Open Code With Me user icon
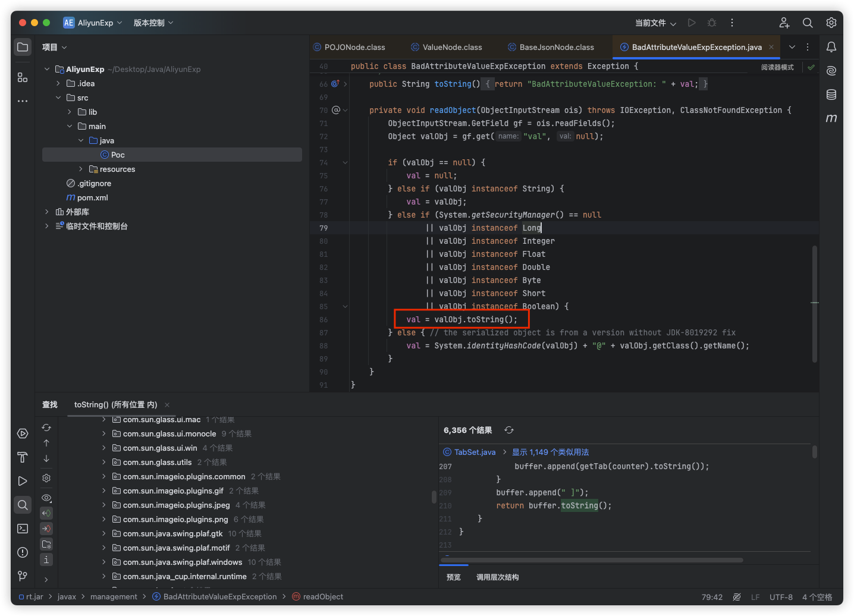 point(784,23)
